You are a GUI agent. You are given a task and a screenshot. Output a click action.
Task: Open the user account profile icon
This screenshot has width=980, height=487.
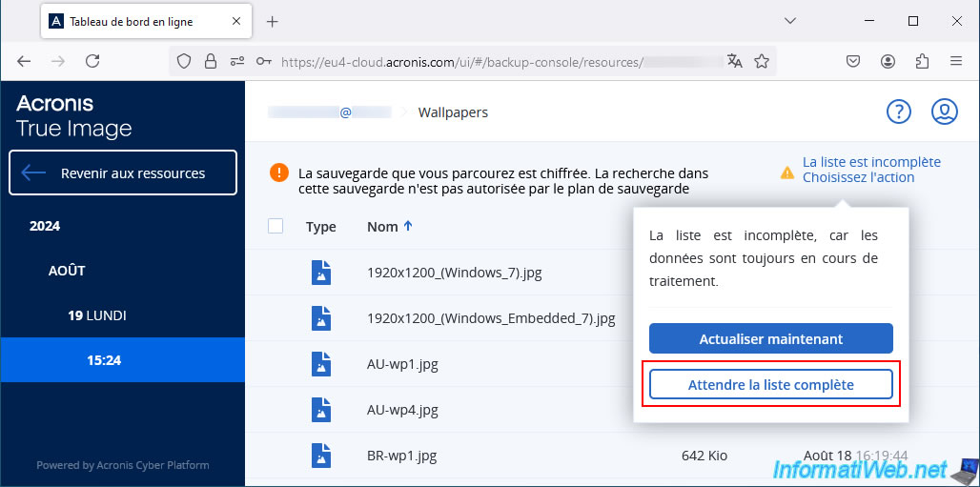[x=945, y=112]
